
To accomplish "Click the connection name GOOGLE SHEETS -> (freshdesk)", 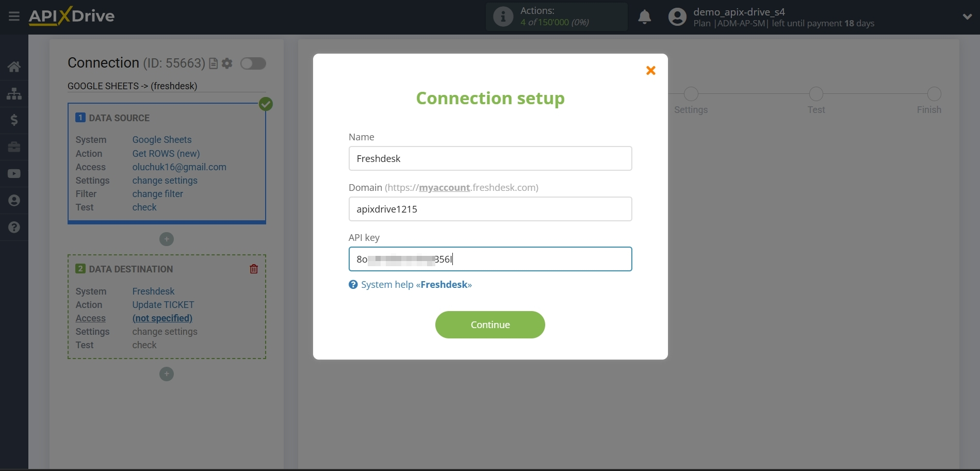I will [133, 86].
